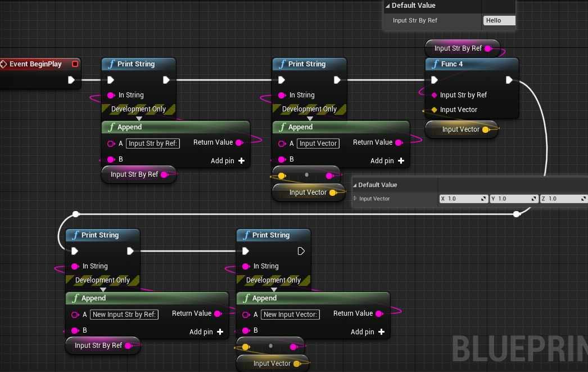Click the hollow exec output pin on the lower-right Print String
588x372 pixels.
pyautogui.click(x=301, y=251)
